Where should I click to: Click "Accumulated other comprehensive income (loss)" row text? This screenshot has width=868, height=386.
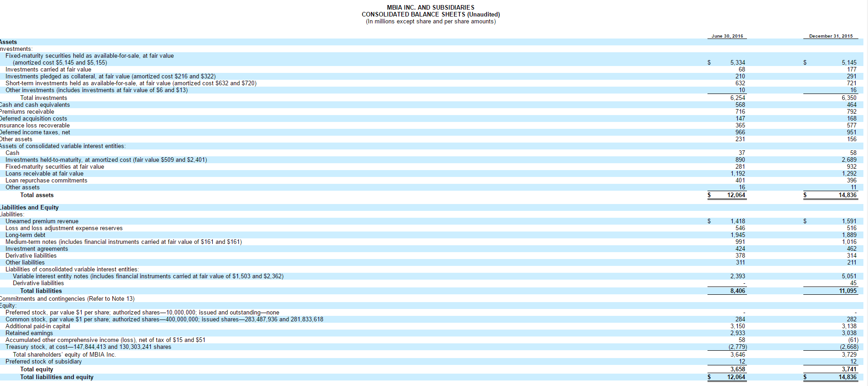[x=105, y=340]
